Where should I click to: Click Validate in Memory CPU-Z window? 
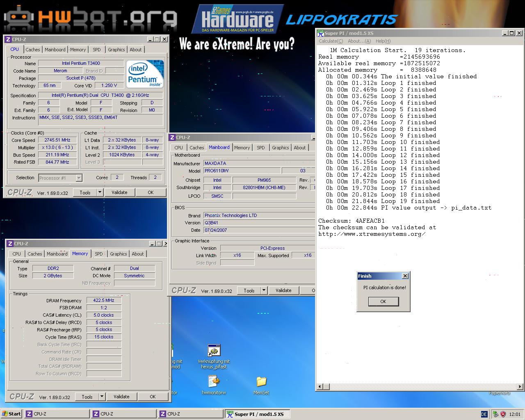[121, 397]
